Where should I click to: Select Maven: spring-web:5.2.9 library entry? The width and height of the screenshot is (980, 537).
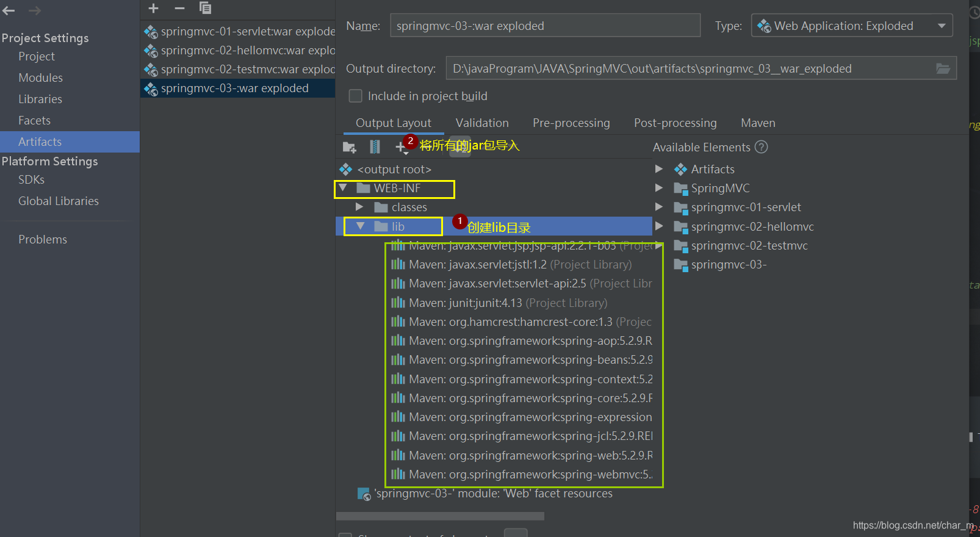(x=522, y=455)
